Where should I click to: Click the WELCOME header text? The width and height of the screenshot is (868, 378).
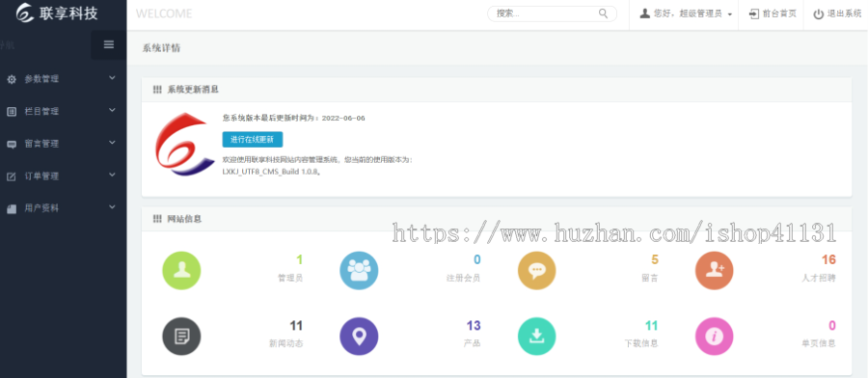(164, 13)
